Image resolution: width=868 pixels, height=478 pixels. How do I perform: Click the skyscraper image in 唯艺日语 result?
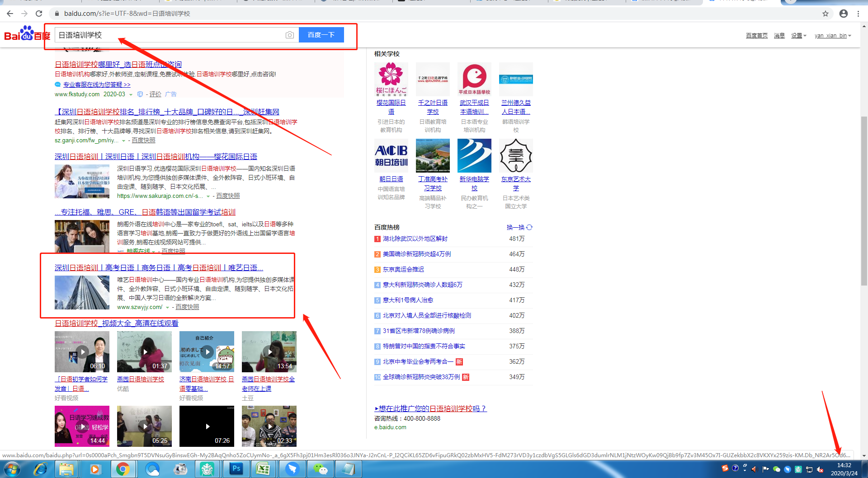(x=82, y=293)
